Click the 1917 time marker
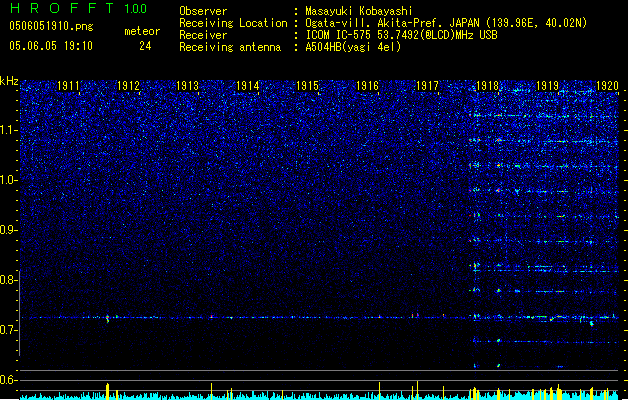The image size is (629, 400). coord(427,86)
